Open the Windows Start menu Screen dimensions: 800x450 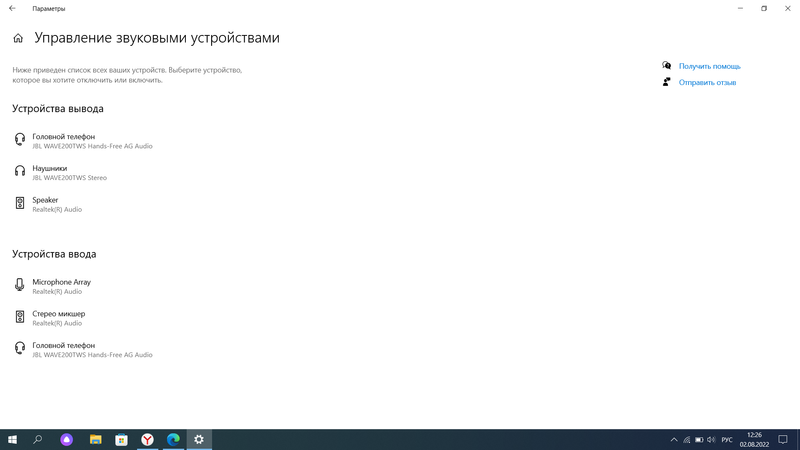click(x=12, y=440)
